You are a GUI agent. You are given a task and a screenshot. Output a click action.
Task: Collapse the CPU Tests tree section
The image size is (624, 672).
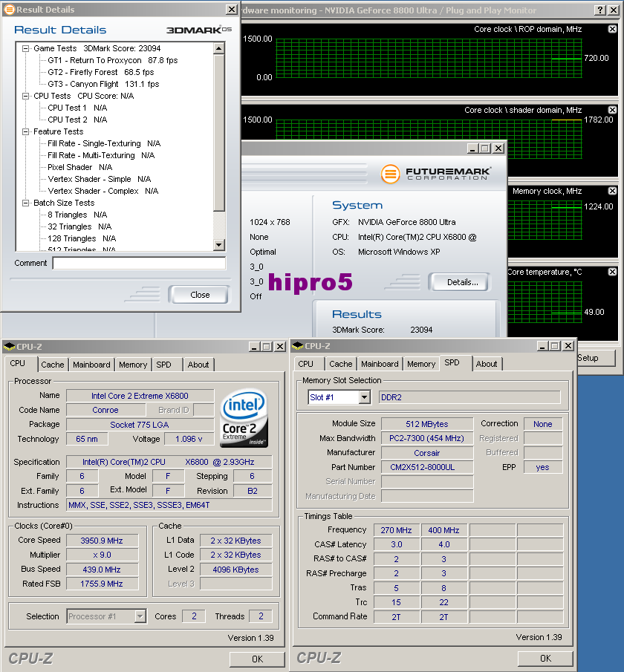click(x=25, y=95)
